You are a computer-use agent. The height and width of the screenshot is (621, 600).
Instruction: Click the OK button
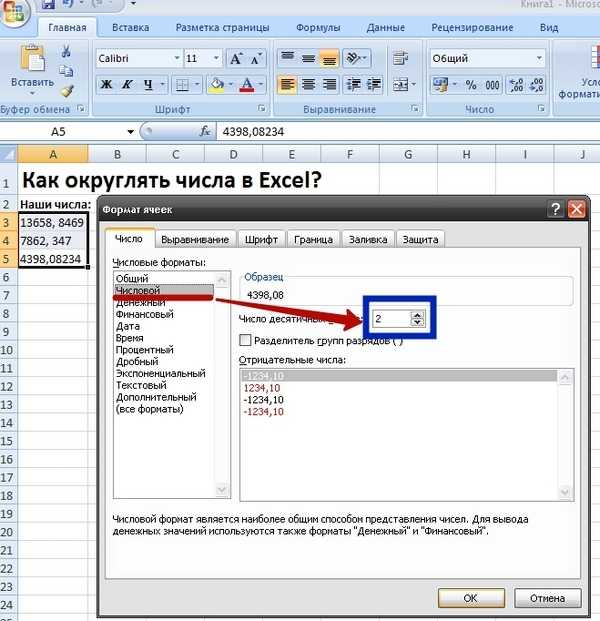point(471,598)
